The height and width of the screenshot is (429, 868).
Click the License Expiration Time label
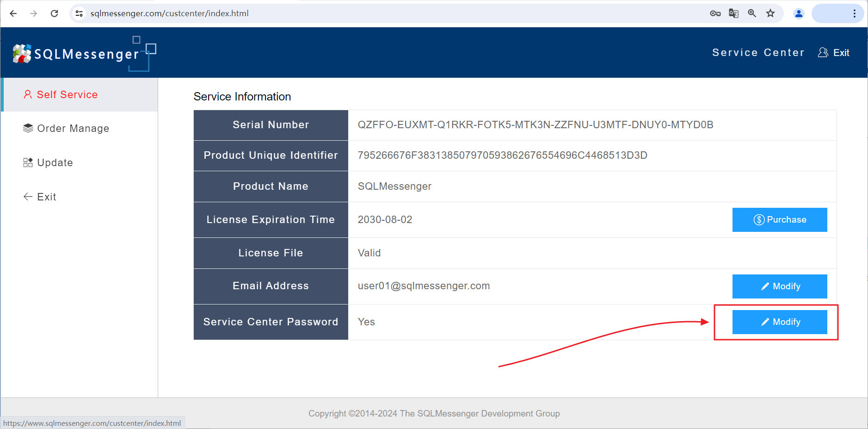tap(271, 220)
